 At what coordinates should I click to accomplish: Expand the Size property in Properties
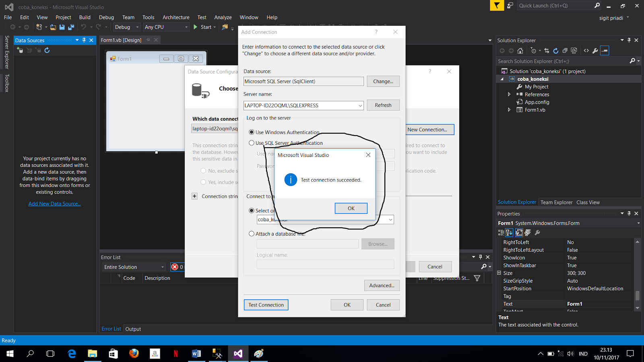pos(499,273)
